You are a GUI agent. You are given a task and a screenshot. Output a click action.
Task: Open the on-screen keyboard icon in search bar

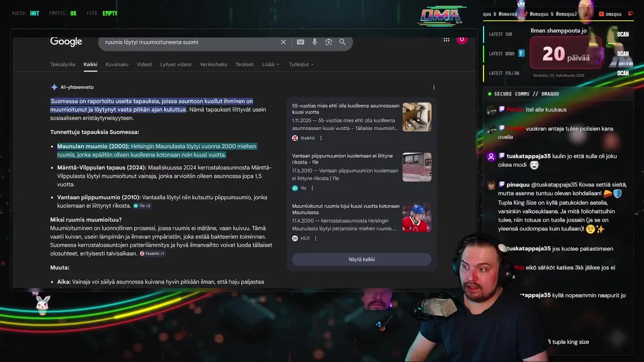(300, 42)
